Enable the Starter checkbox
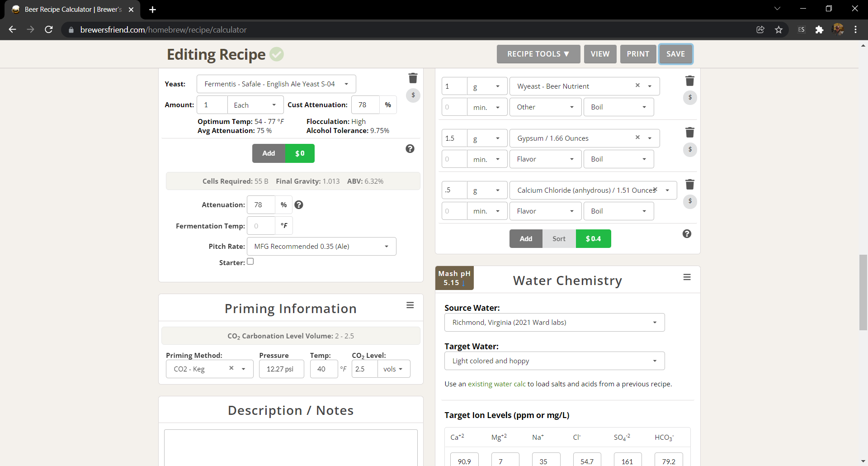Screen dimensions: 868x466 pos(250,262)
